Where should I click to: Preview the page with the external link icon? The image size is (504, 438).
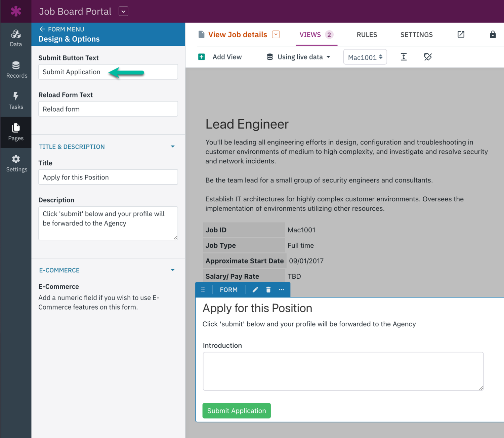tap(461, 34)
